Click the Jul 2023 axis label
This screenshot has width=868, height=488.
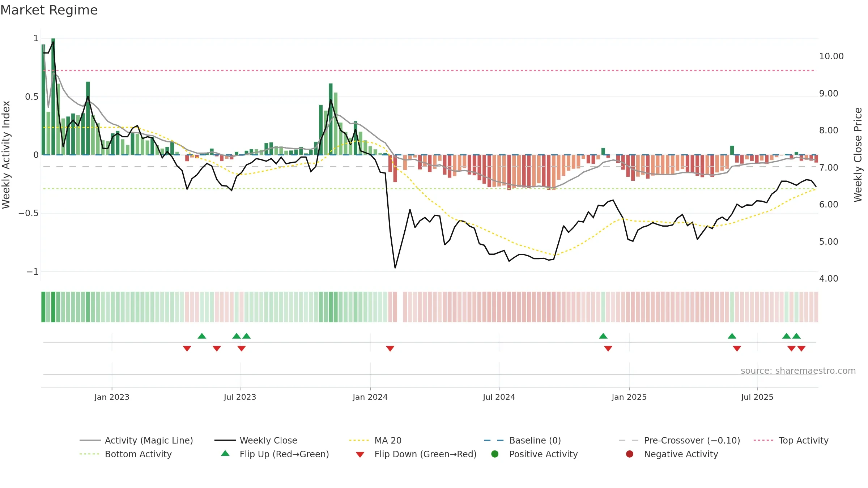pos(240,397)
